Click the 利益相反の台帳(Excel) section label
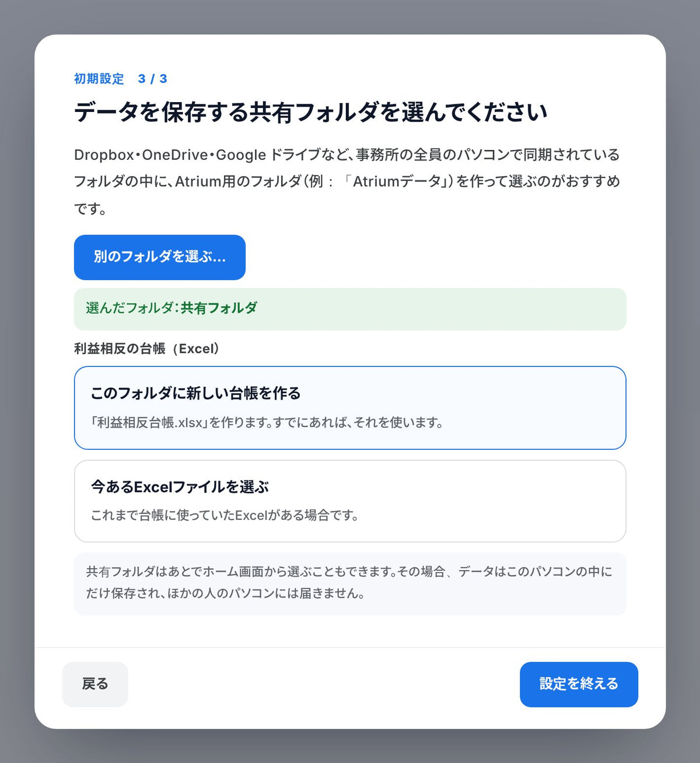This screenshot has width=700, height=763. [147, 348]
